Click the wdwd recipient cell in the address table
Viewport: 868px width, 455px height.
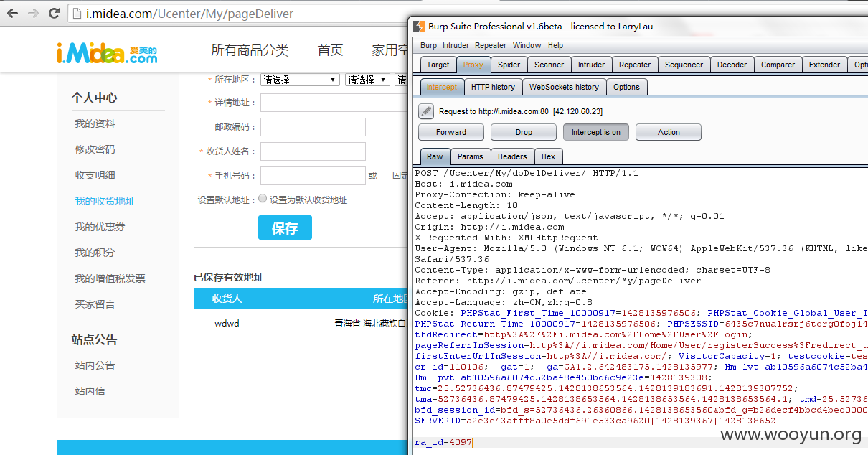click(227, 323)
